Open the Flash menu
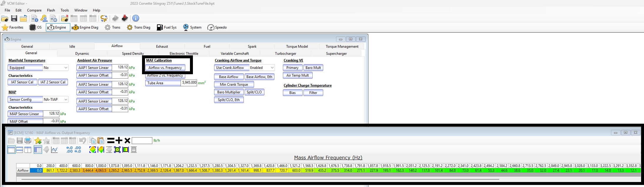 [51, 10]
